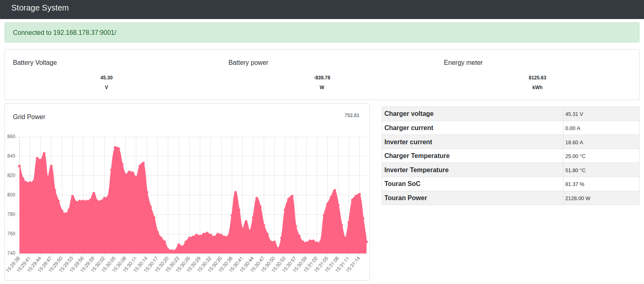The image size is (644, 284).
Task: Click the Charger Temperature 25.00 °C value
Action: (575, 156)
